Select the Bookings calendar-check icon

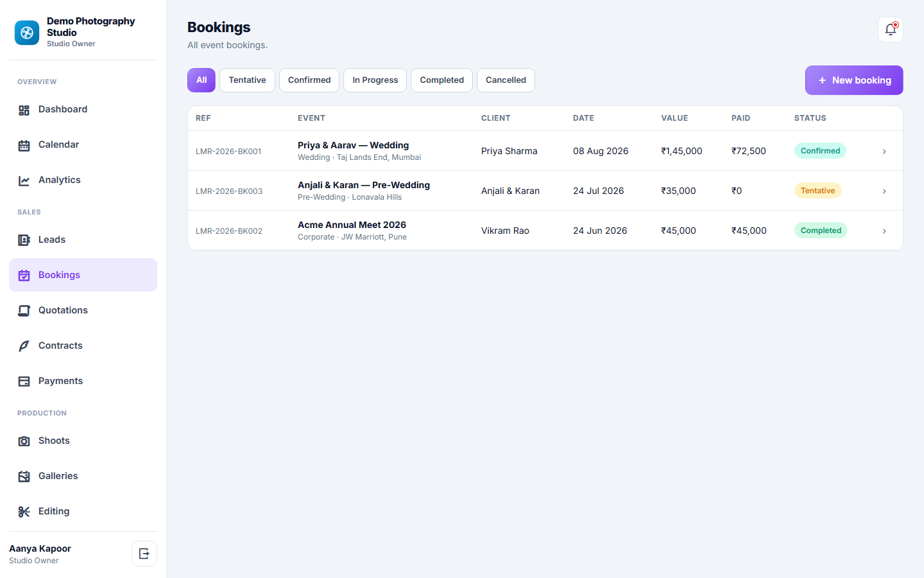24,276
